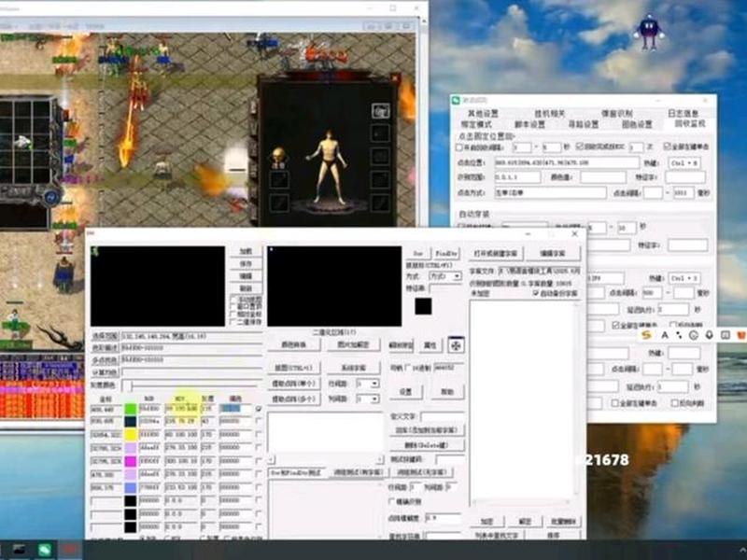Image resolution: width=747 pixels, height=560 pixels.
Task: Toggle the 自动备份字库 checkbox
Action: tap(536, 293)
